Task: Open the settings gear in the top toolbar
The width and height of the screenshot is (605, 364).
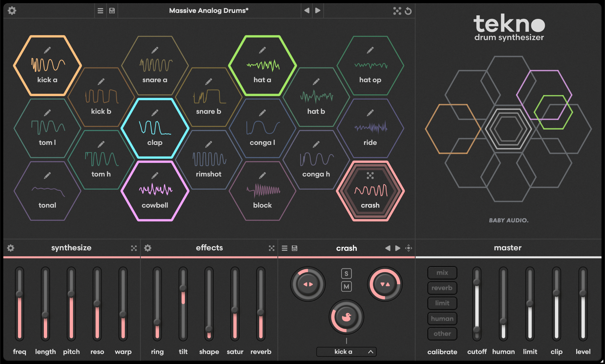Action: pos(12,11)
